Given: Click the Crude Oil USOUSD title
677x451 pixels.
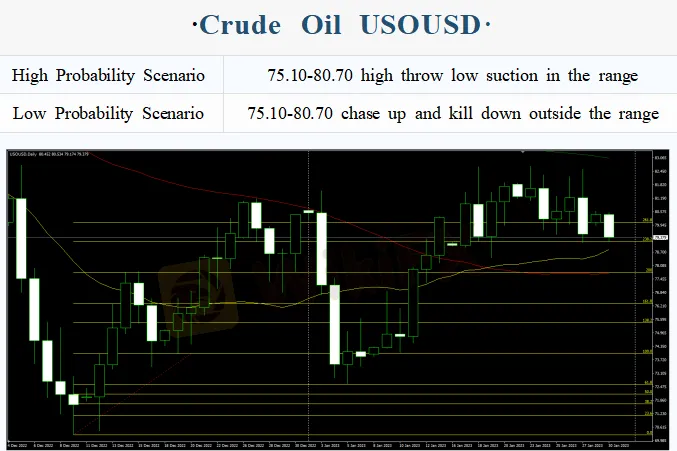Looking at the screenshot, I should pyautogui.click(x=338, y=25).
